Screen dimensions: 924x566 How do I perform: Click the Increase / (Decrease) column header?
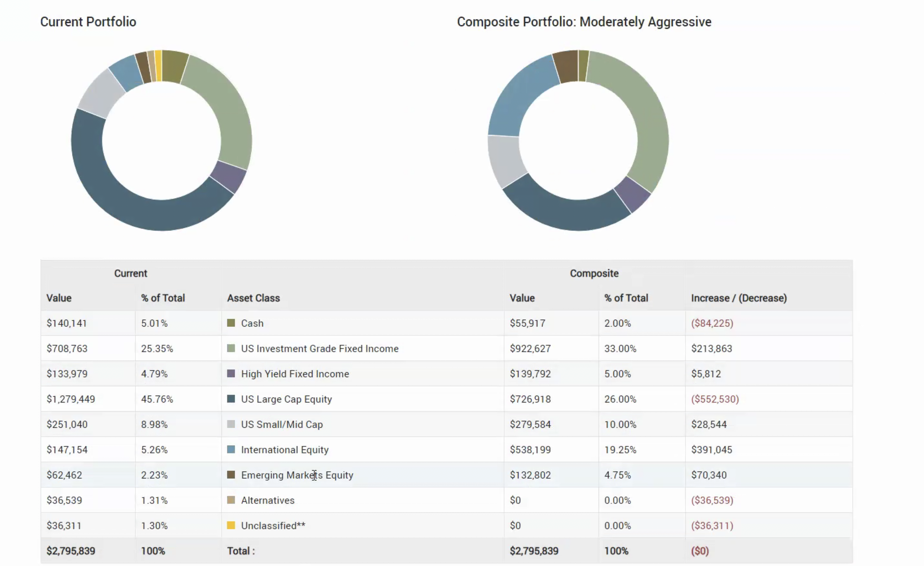pos(739,298)
